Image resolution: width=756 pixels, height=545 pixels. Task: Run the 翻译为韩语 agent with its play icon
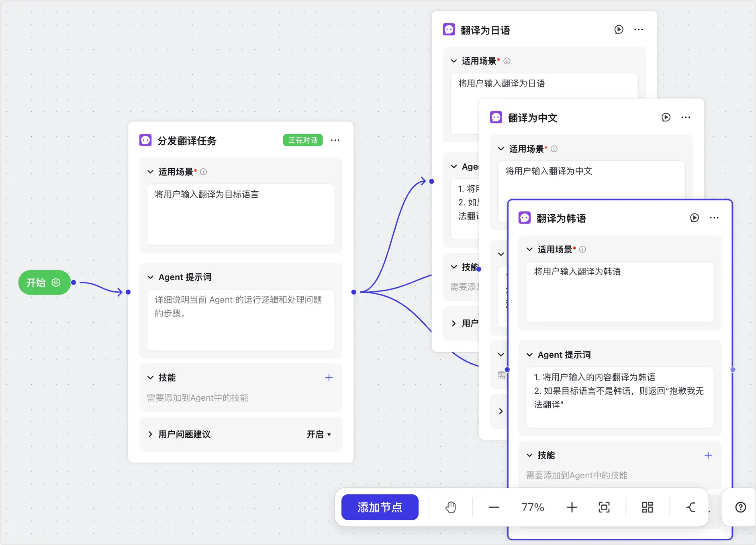click(695, 218)
